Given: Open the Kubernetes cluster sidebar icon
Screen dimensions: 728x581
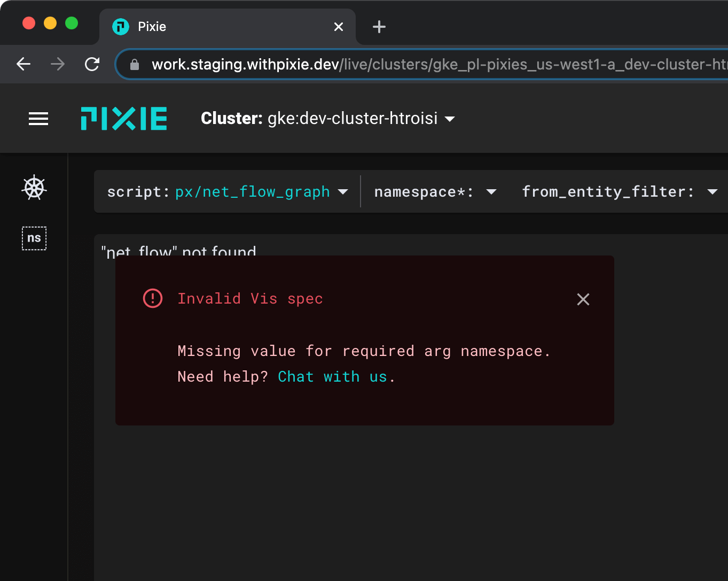Looking at the screenshot, I should [x=34, y=188].
